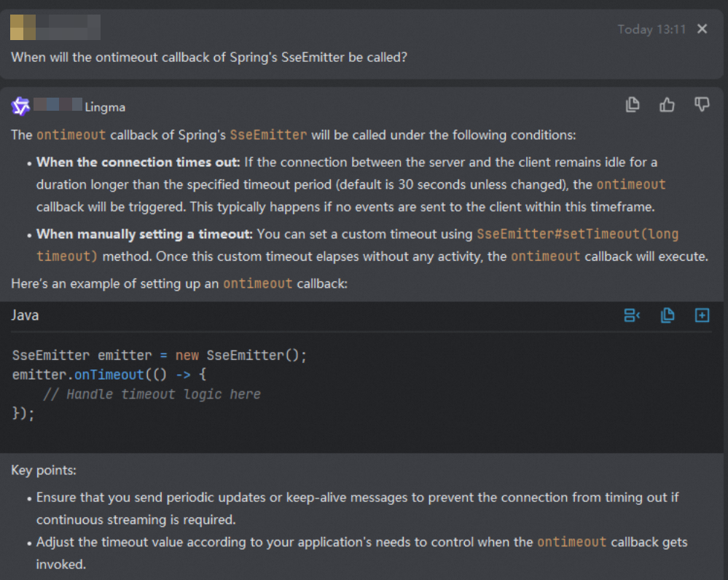
Task: Click the Lingma logo icon
Action: [x=20, y=106]
